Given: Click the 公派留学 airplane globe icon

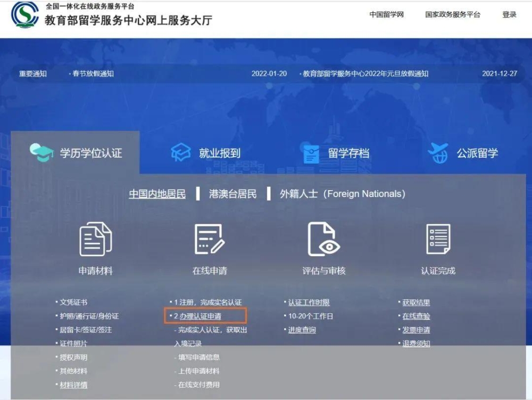Looking at the screenshot, I should click(x=438, y=153).
